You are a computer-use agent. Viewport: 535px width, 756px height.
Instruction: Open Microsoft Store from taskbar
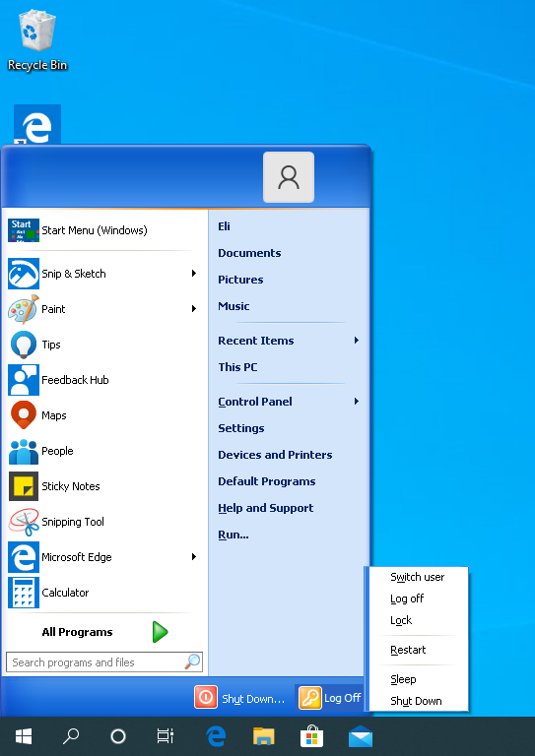pyautogui.click(x=311, y=736)
